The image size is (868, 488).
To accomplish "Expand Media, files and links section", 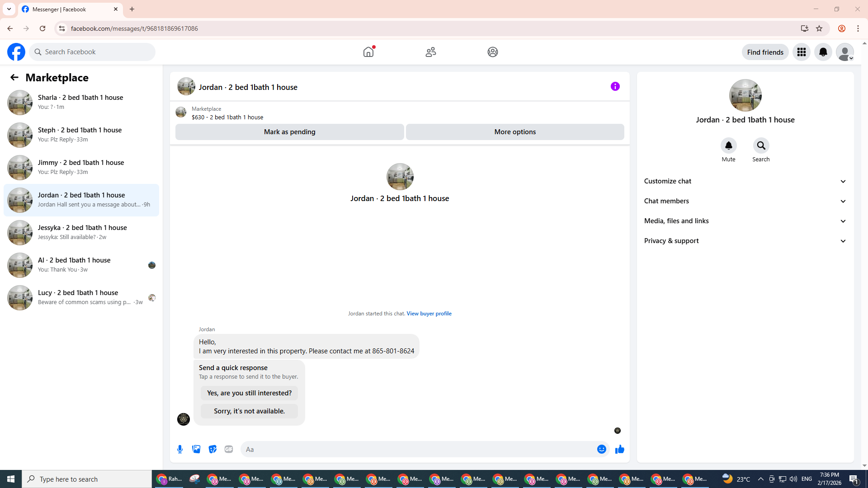I will click(745, 221).
